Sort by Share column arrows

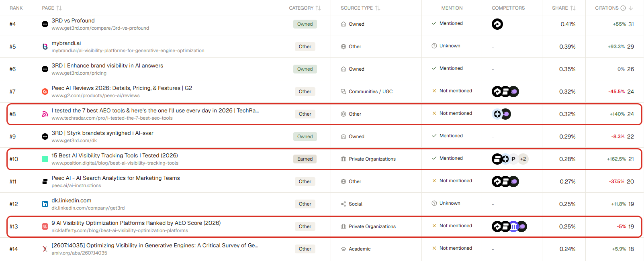point(573,8)
